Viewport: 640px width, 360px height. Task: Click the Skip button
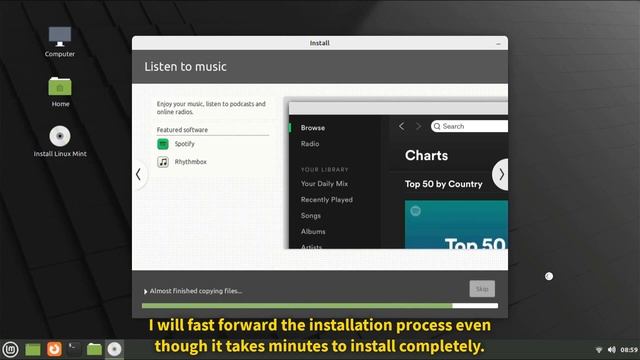pos(482,289)
